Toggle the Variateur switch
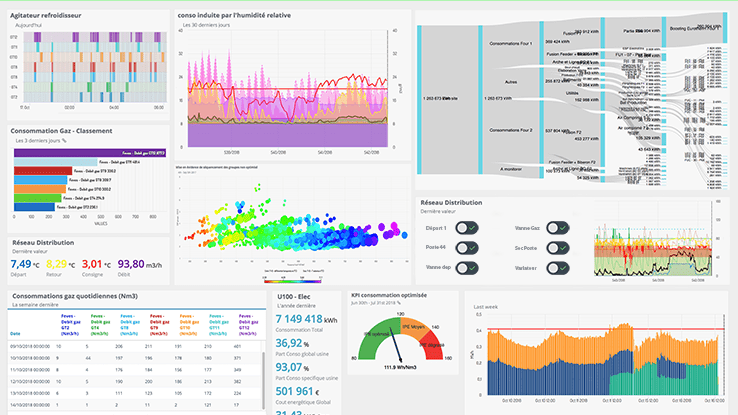 [558, 268]
